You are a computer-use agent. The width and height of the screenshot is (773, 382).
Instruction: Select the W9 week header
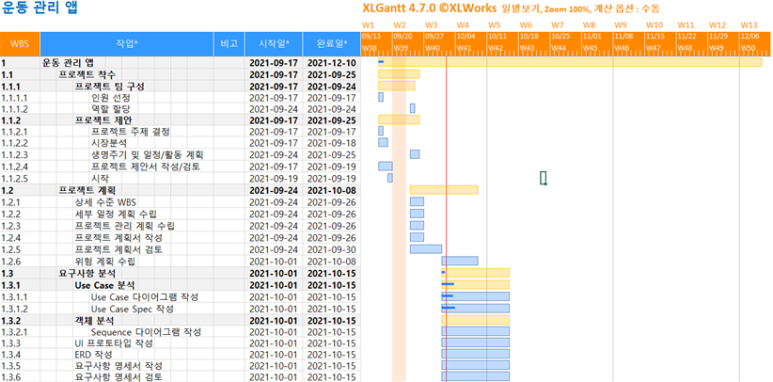click(620, 25)
